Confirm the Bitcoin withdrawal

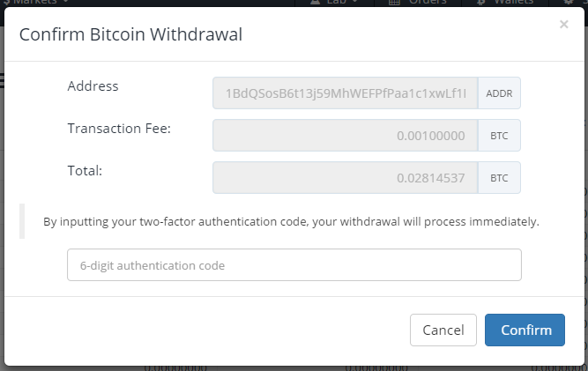[x=525, y=330]
